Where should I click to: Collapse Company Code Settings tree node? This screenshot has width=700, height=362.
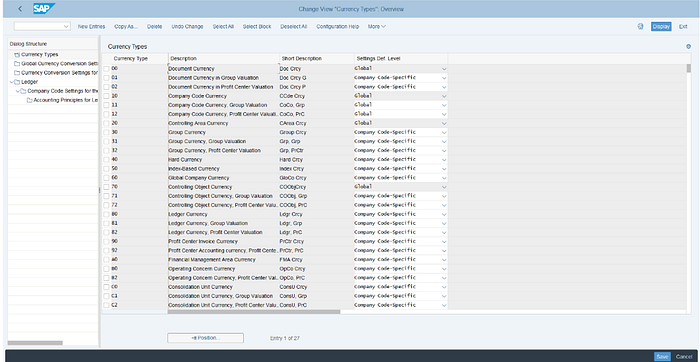pyautogui.click(x=17, y=91)
